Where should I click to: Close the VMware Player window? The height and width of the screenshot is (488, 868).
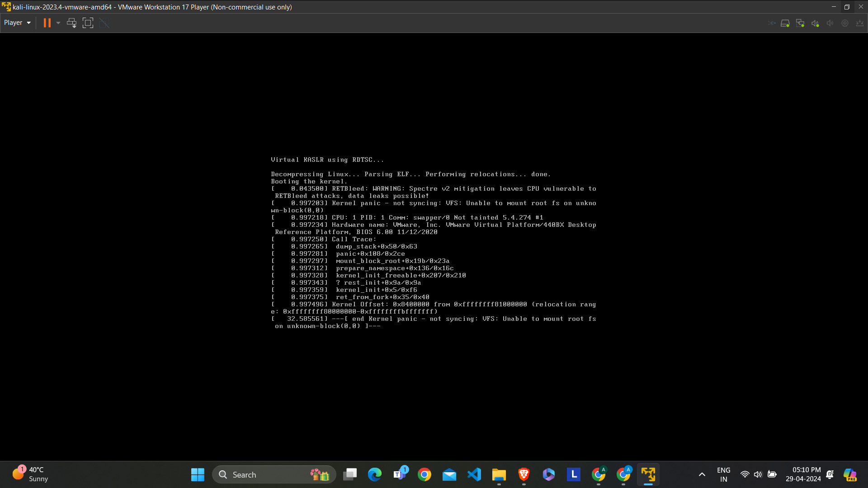pos(861,7)
